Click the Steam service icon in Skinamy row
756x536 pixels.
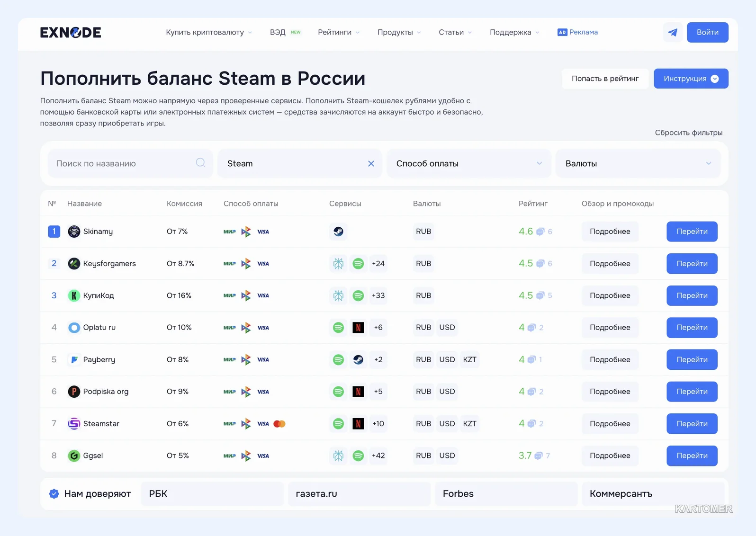(338, 232)
